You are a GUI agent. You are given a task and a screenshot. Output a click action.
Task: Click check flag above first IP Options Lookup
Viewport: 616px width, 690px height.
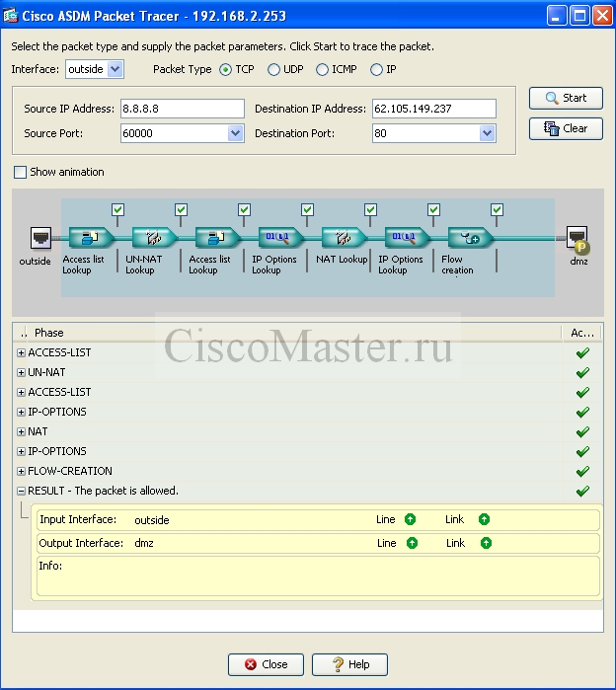307,209
